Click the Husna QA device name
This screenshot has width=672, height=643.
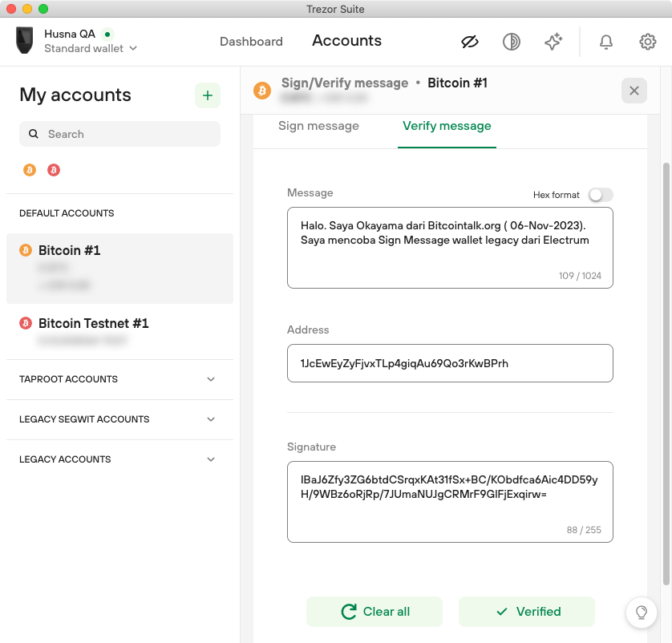(x=70, y=34)
